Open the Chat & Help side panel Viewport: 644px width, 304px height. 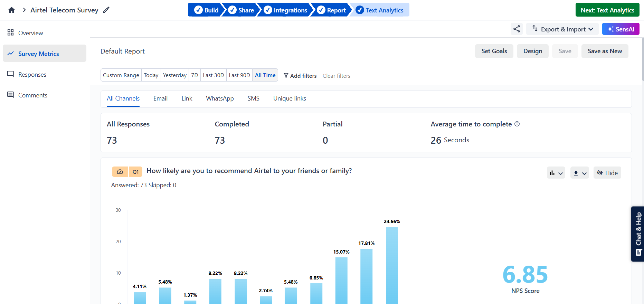coord(638,234)
